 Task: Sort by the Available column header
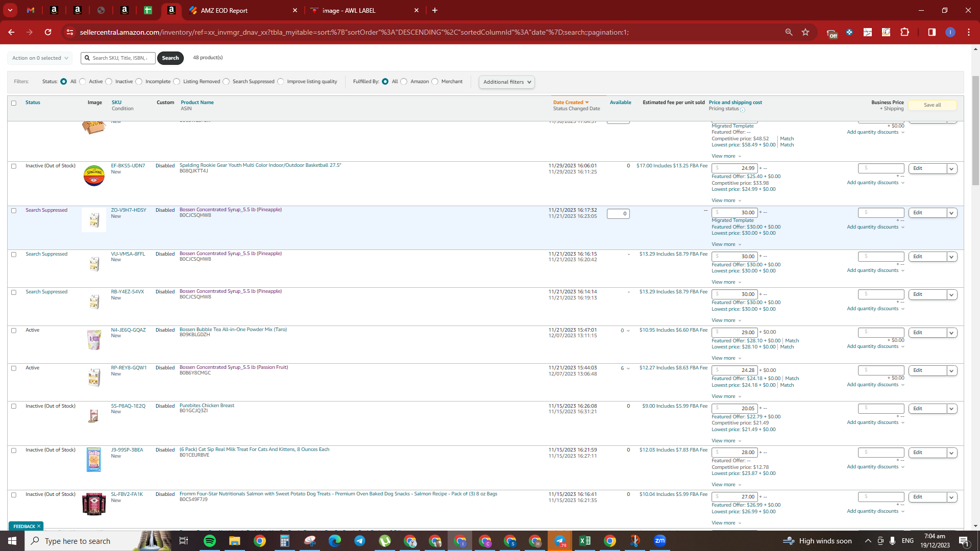(620, 103)
